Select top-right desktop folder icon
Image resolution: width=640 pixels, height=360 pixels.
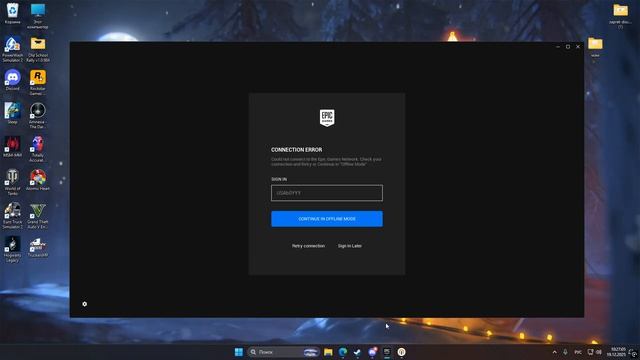(620, 16)
